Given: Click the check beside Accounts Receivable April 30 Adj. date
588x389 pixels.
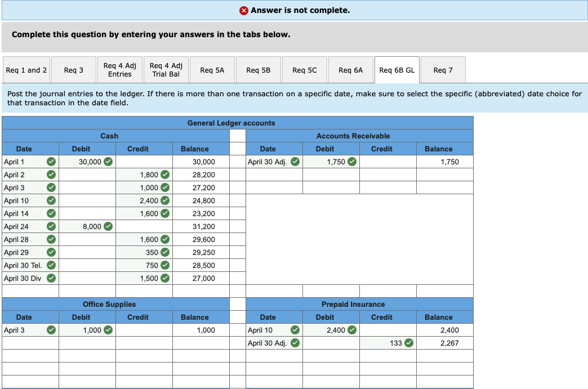Looking at the screenshot, I should (295, 162).
